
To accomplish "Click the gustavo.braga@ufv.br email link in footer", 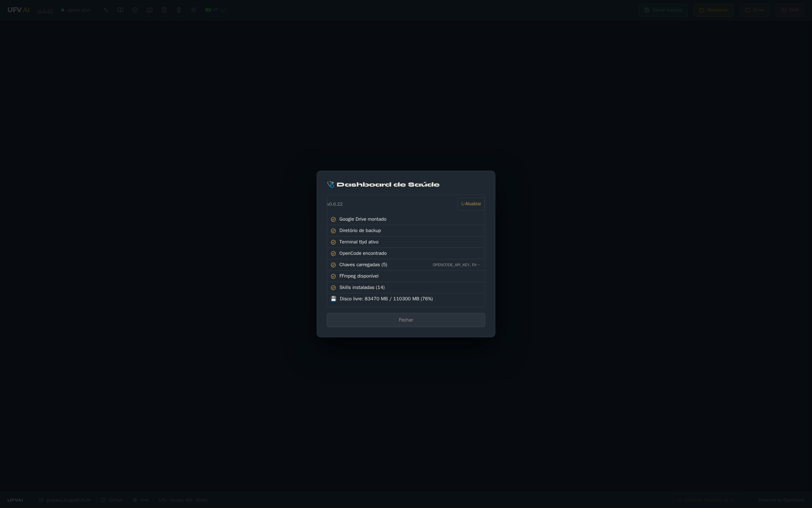I will 65,500.
